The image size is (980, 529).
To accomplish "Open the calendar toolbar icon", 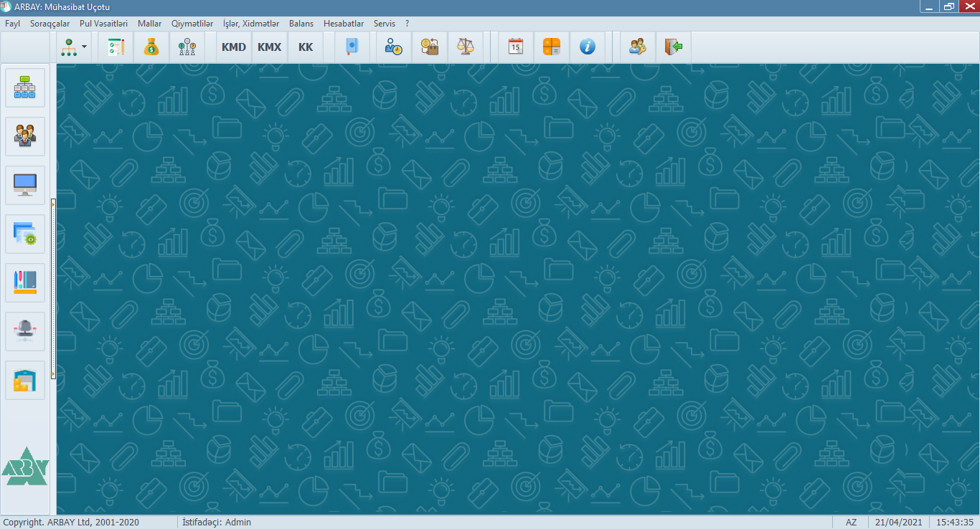I will point(516,47).
